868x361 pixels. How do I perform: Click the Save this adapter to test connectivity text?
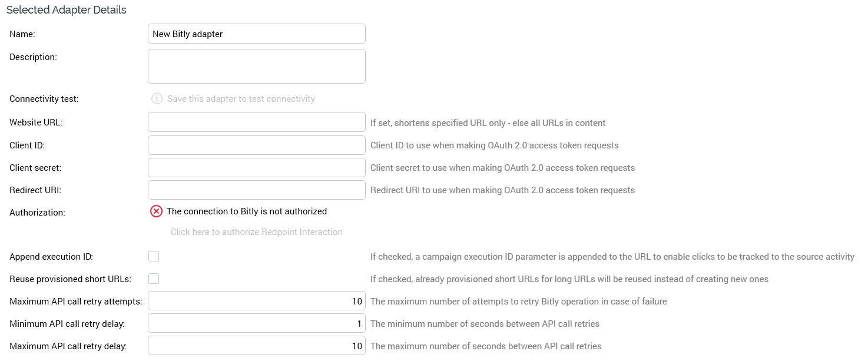pos(241,99)
